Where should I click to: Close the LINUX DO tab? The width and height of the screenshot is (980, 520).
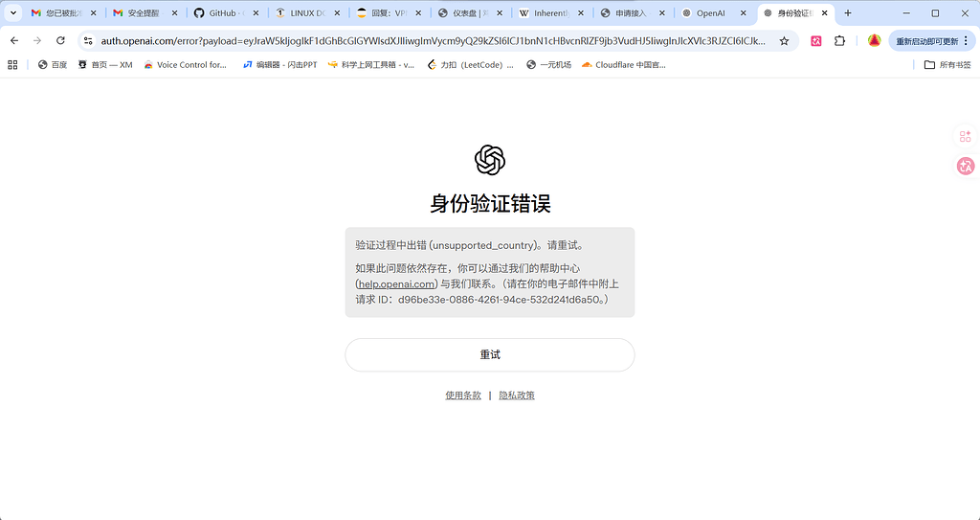(337, 13)
